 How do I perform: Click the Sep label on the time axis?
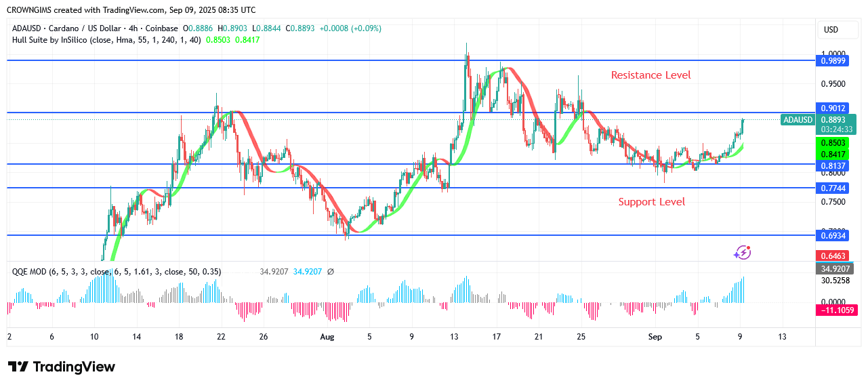[x=655, y=337]
